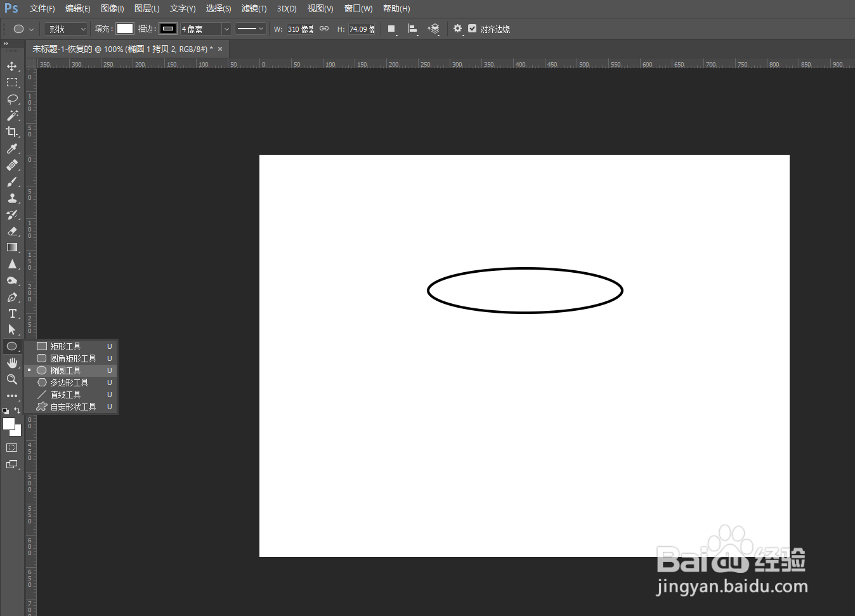Choose 直线工具 from the flyout
Screen dimensions: 855x616
(x=70, y=395)
